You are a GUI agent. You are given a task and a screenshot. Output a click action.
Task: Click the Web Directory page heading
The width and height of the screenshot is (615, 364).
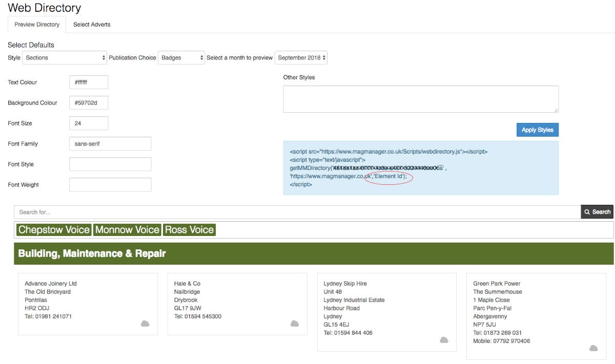point(45,8)
